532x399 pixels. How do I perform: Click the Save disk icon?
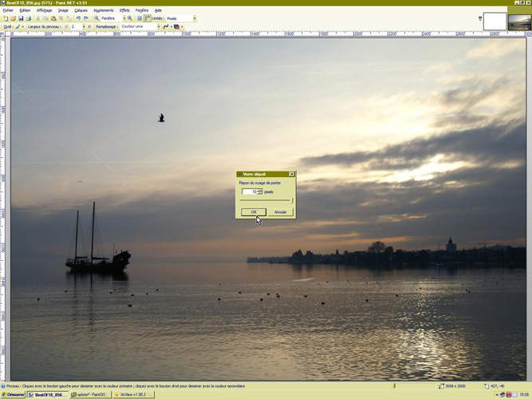tap(21, 18)
